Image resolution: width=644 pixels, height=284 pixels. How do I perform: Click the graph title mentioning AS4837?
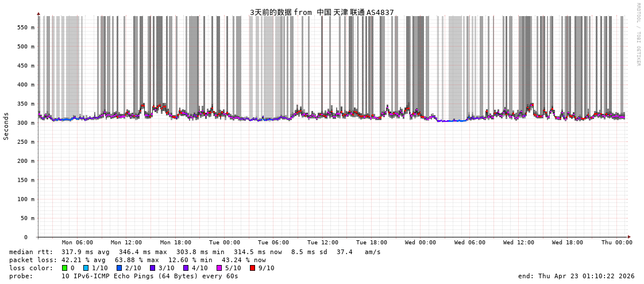pos(322,12)
